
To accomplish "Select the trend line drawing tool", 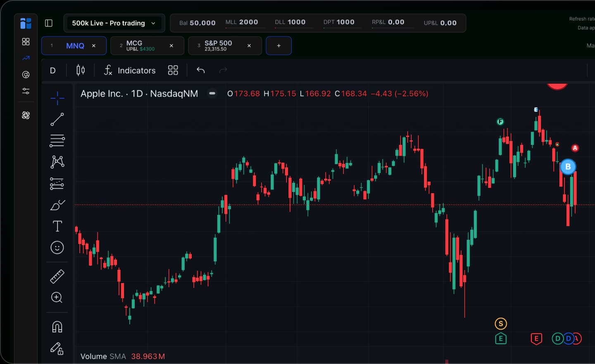I will (57, 119).
